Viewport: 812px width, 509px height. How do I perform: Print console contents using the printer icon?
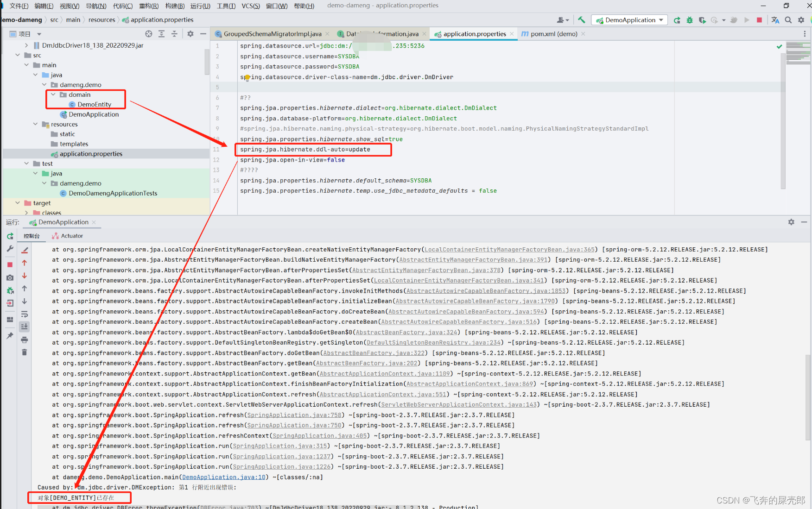25,341
